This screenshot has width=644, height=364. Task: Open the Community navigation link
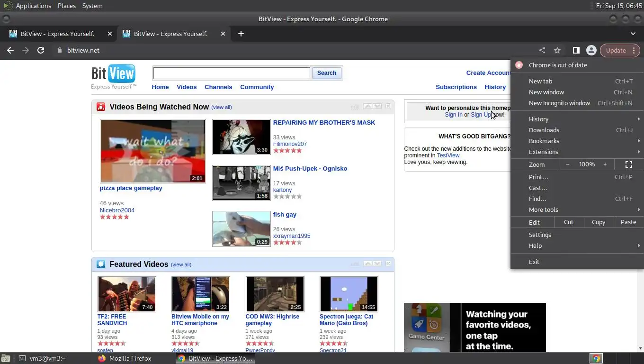point(257,87)
